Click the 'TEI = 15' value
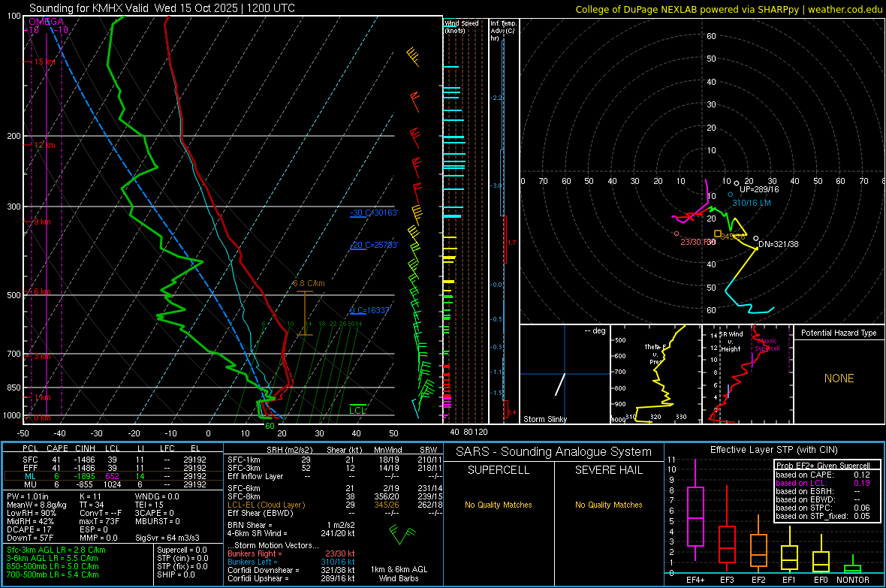The image size is (886, 588). tap(149, 505)
